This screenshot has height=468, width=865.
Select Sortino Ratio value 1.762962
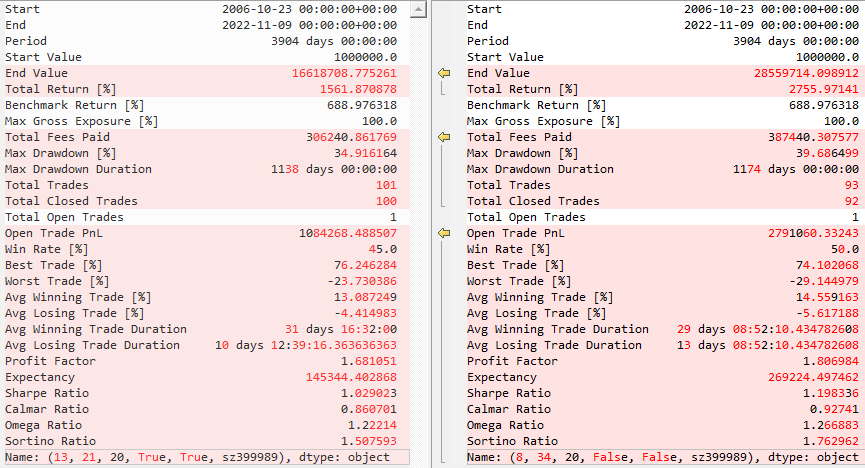click(x=831, y=441)
